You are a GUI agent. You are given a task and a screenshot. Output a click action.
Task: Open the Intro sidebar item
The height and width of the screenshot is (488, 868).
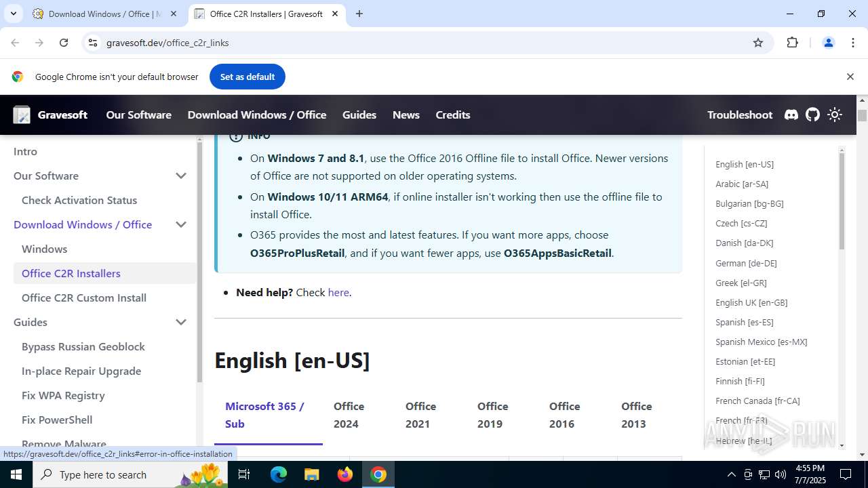click(25, 151)
